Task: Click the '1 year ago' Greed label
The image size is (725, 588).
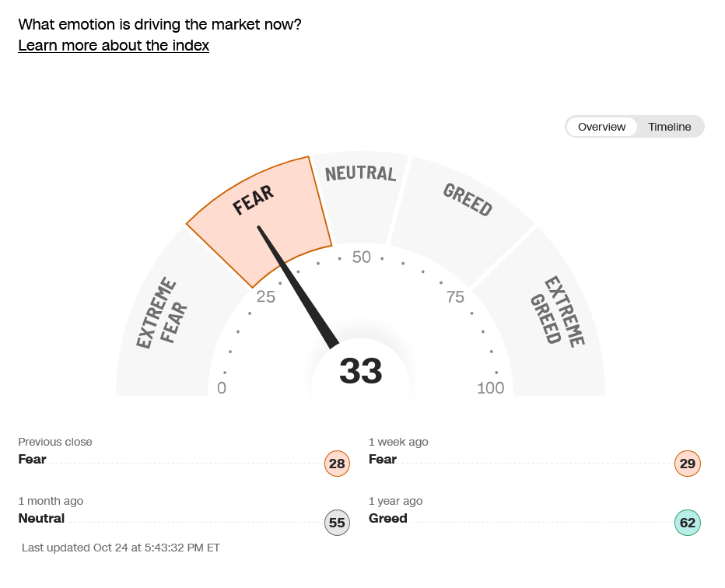Action: [x=388, y=518]
